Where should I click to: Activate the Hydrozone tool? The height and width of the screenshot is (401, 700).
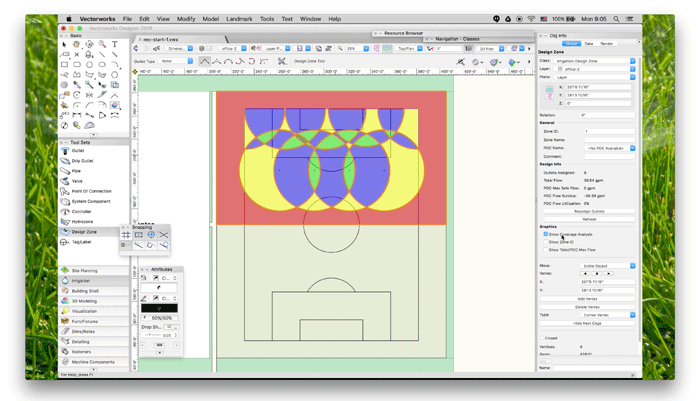pos(83,221)
